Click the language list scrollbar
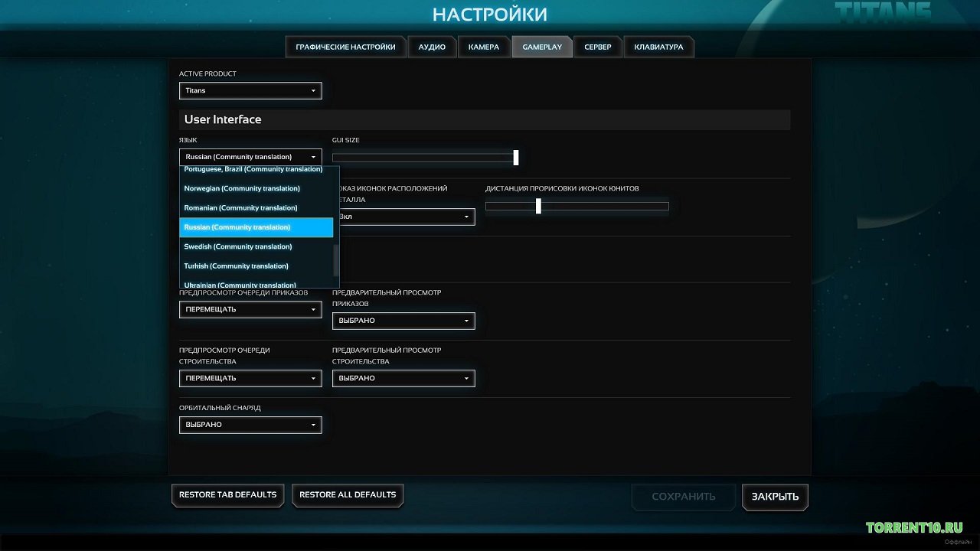The image size is (980, 551). 336,260
